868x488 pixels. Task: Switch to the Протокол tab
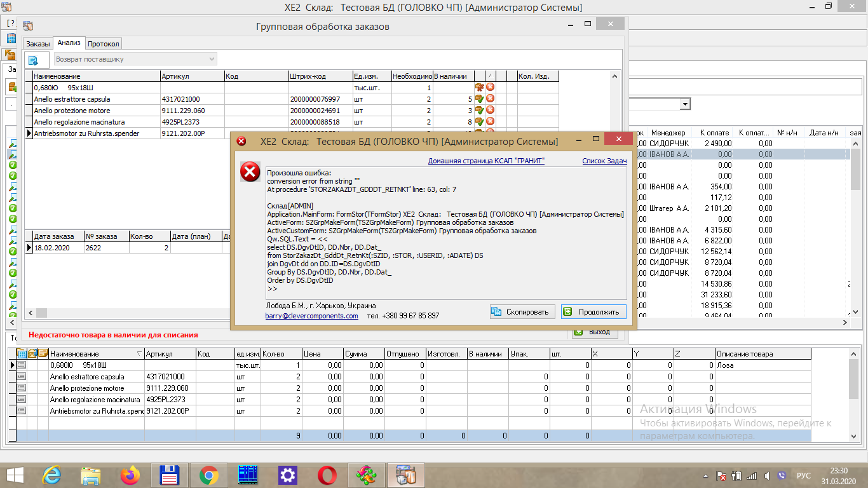pos(104,44)
